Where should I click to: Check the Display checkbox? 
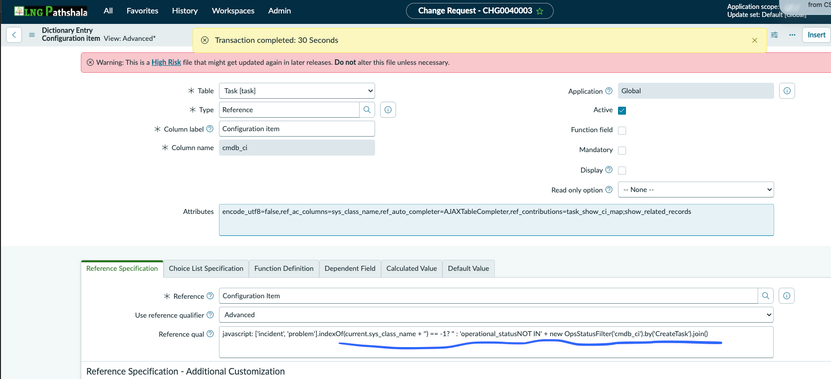click(x=622, y=170)
